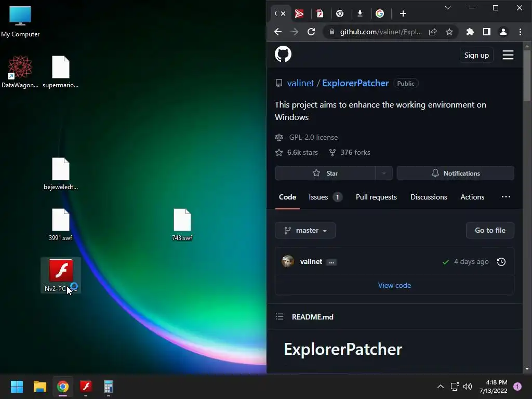This screenshot has height=399, width=532.
Task: Switch to the Chrome icon tab
Action: (340, 14)
